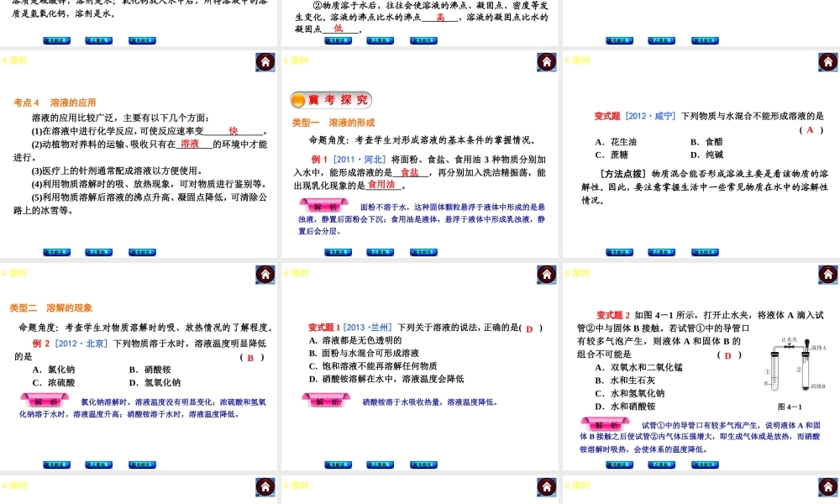Image resolution: width=840 pixels, height=504 pixels.
Task: Click second blue button under 溶解的现象 slide
Action: coord(99,465)
